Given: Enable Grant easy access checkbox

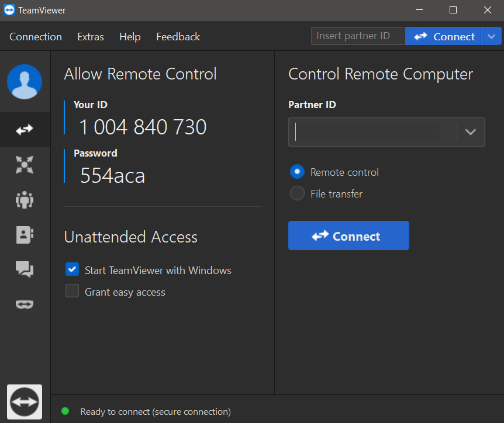Looking at the screenshot, I should [73, 291].
